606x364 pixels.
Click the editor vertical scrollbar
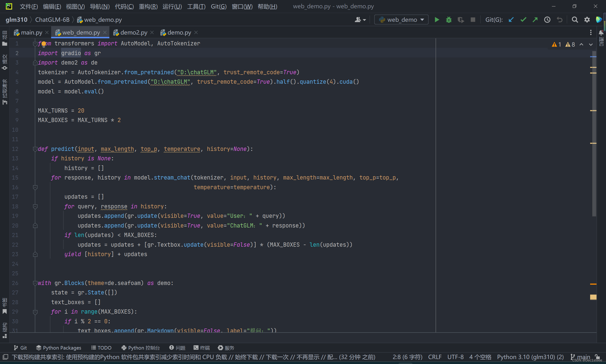click(x=594, y=134)
